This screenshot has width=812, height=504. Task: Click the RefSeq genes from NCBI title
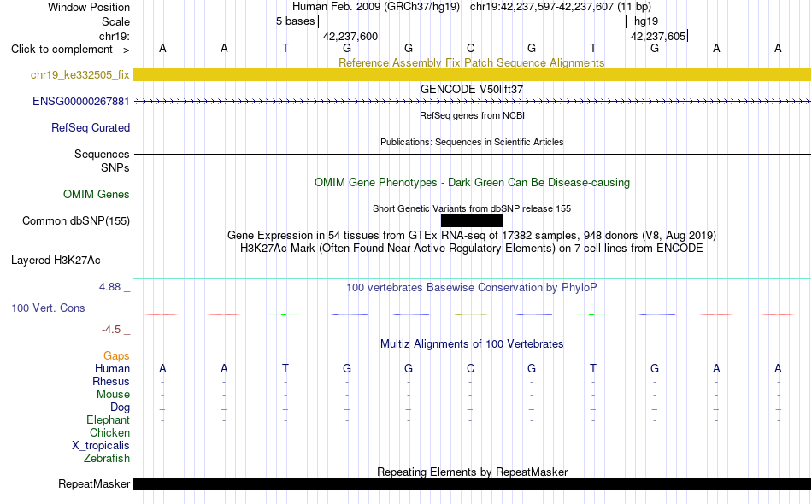pos(473,115)
